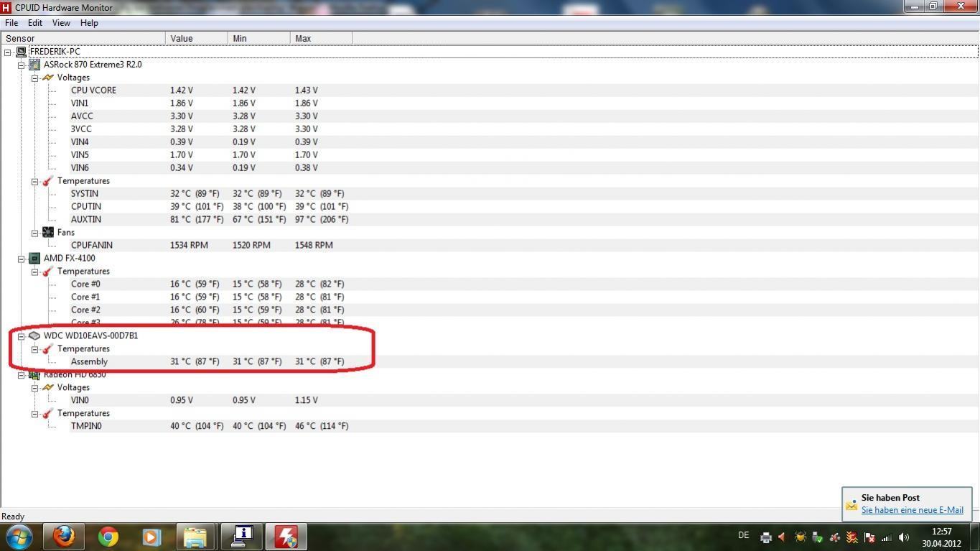Click the Voltages lightning icon above the VIN0 row
Image resolution: width=980 pixels, height=551 pixels.
(x=48, y=388)
